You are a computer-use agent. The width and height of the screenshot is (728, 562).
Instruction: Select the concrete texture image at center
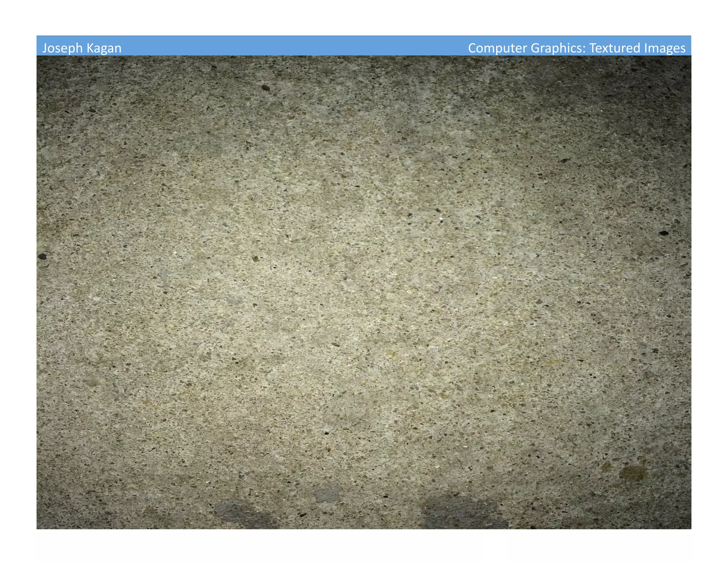(x=364, y=291)
